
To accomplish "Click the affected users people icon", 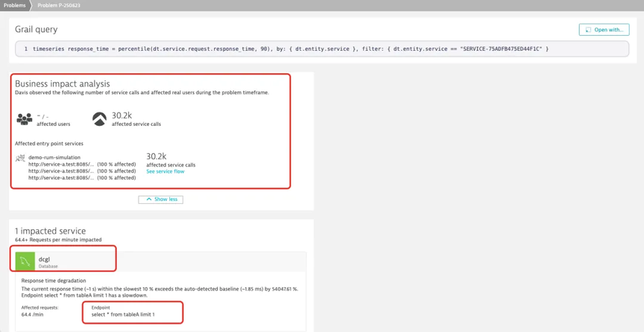I will [25, 119].
